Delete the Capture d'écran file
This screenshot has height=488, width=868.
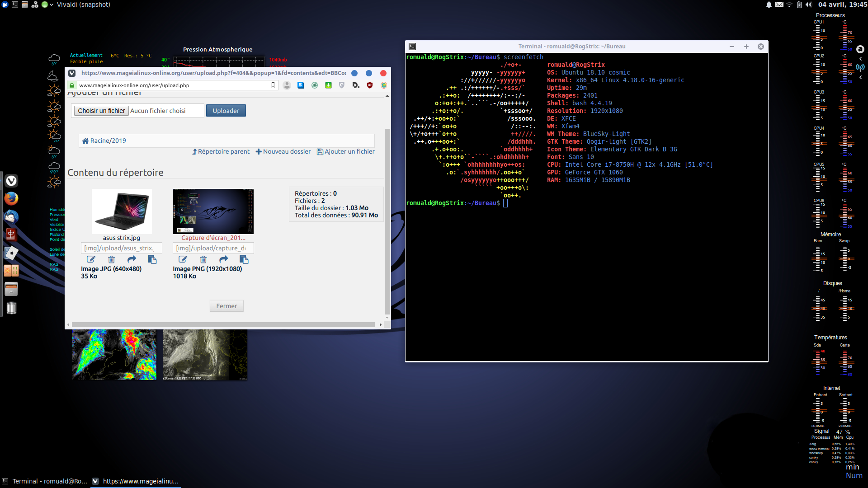(203, 259)
